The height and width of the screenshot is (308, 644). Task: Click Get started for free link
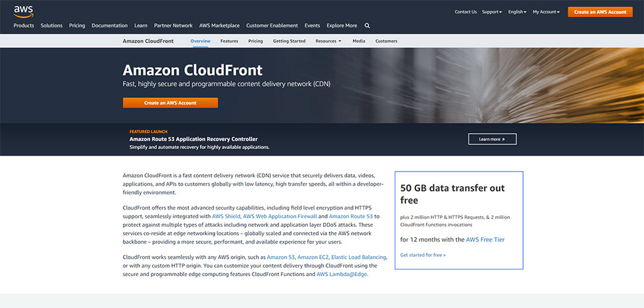[x=423, y=255]
